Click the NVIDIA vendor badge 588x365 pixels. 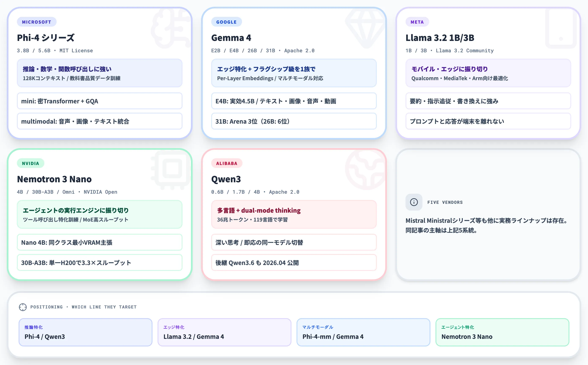[30, 164]
